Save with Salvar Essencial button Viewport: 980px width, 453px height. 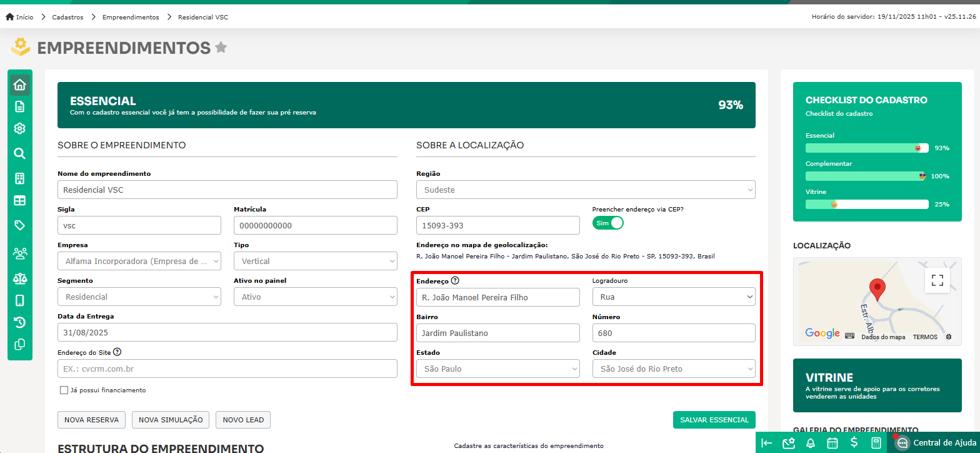point(714,420)
